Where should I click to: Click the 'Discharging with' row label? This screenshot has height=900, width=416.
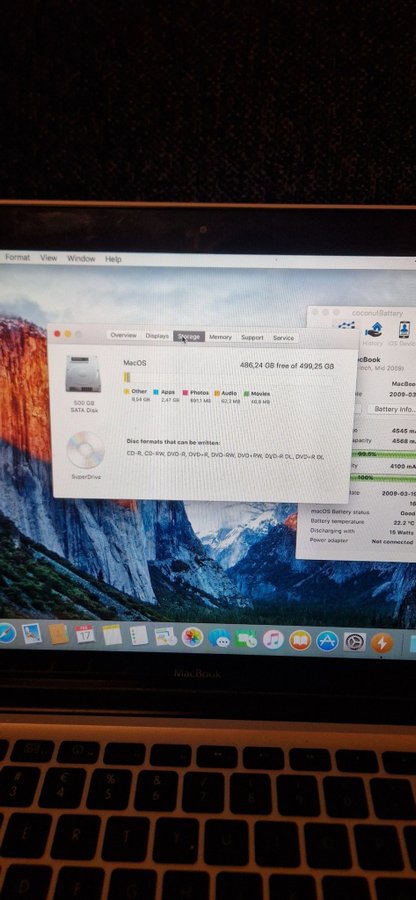pyautogui.click(x=332, y=531)
